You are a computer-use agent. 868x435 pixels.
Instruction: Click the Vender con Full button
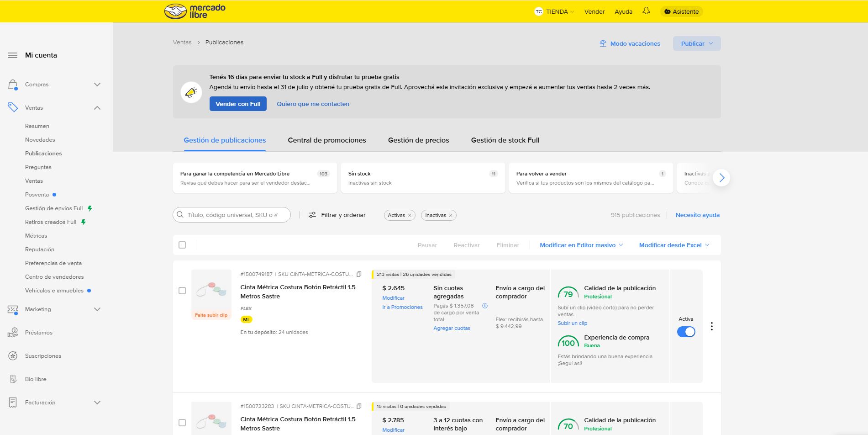(238, 104)
